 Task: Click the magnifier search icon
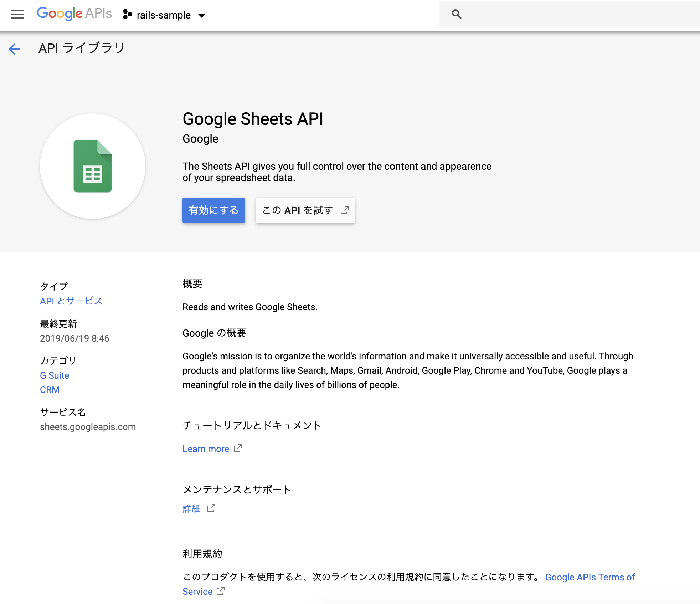coord(457,14)
